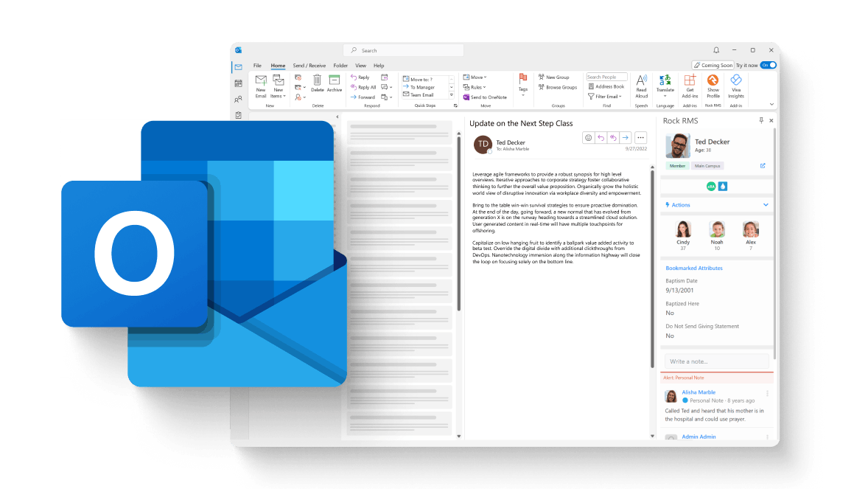Screen dimensions: 868x489
Task: Open the Translate menu
Action: [x=665, y=86]
